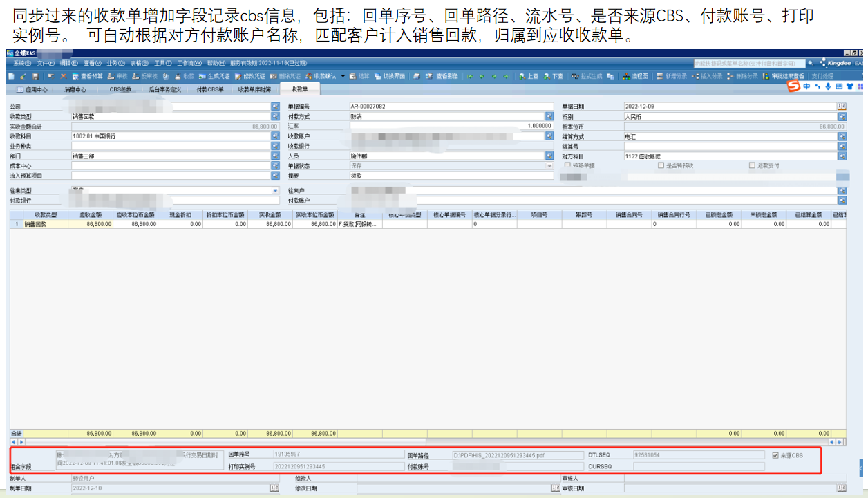Open lookup button for 收款类型 field
The height and width of the screenshot is (498, 868).
pos(275,117)
